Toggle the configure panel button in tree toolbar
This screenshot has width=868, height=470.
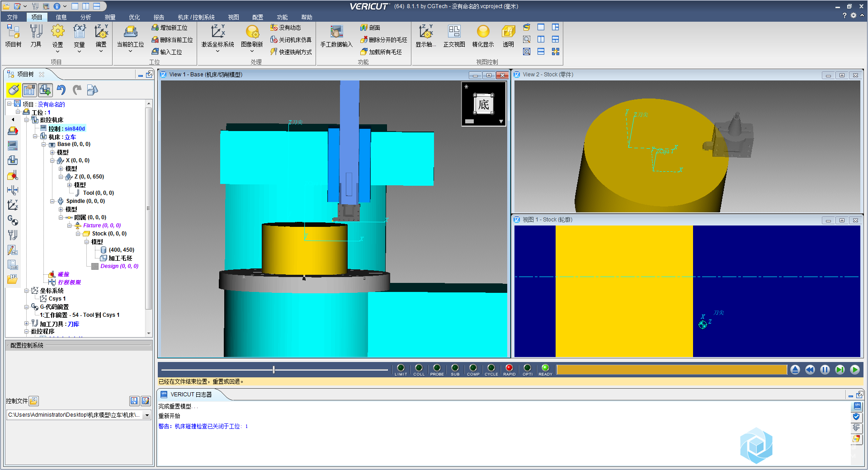point(29,90)
